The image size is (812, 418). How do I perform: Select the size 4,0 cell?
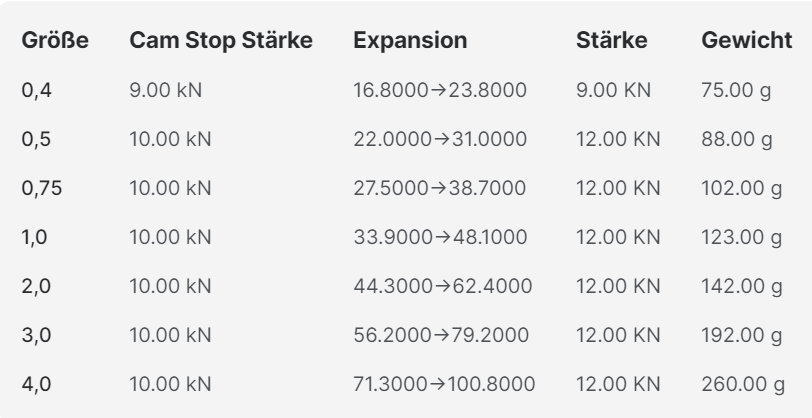(x=37, y=381)
